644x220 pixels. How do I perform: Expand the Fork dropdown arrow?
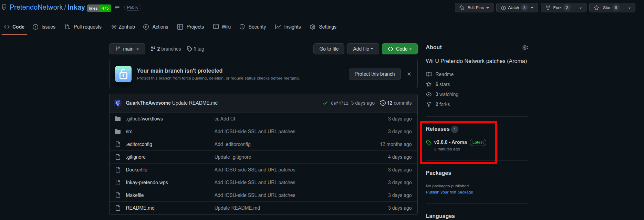coord(581,8)
